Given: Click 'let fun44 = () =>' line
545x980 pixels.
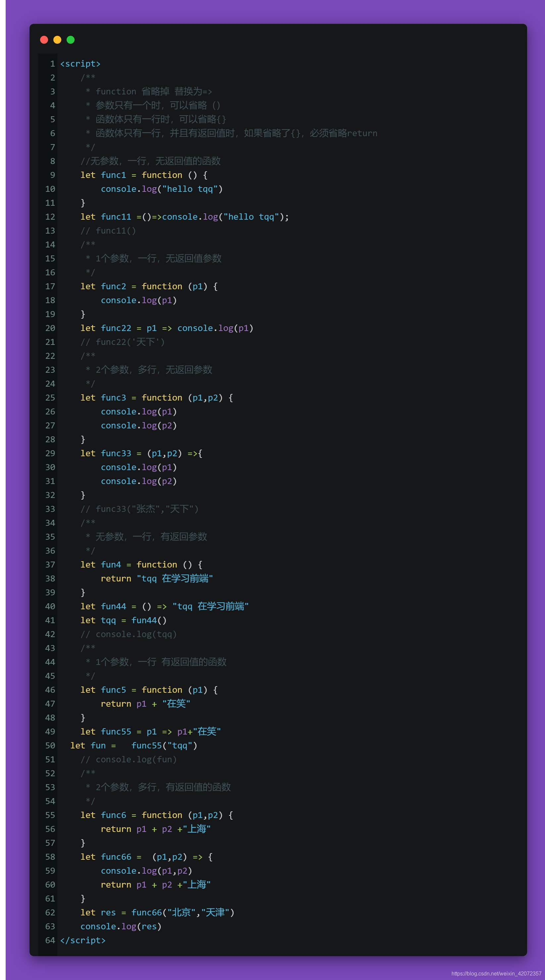Looking at the screenshot, I should tap(164, 606).
